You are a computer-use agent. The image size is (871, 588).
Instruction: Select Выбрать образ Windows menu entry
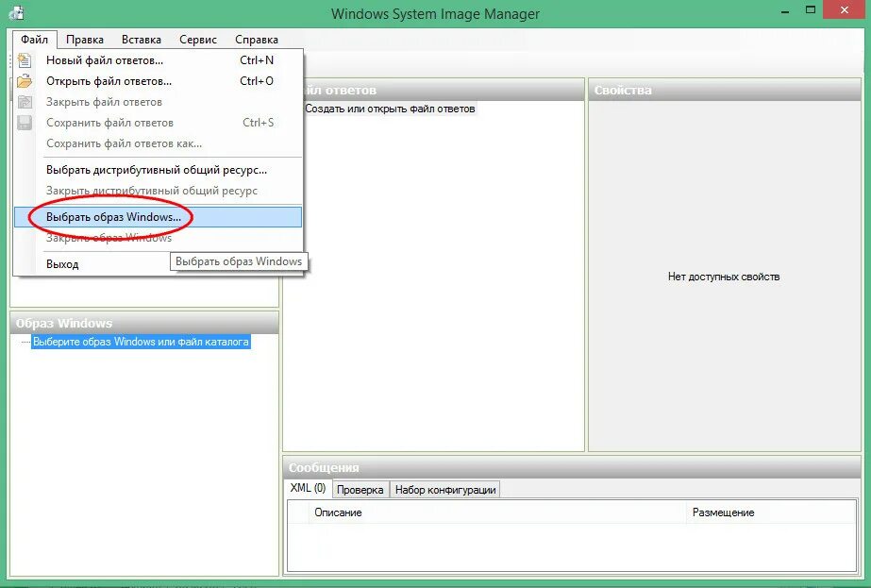point(159,217)
